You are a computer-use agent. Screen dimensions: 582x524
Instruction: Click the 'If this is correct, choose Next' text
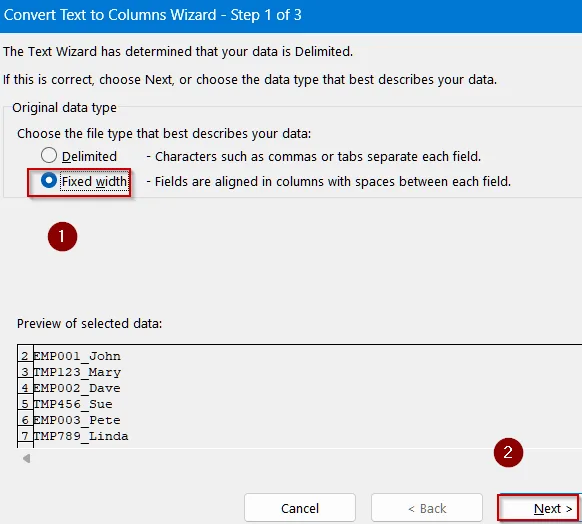click(250, 79)
